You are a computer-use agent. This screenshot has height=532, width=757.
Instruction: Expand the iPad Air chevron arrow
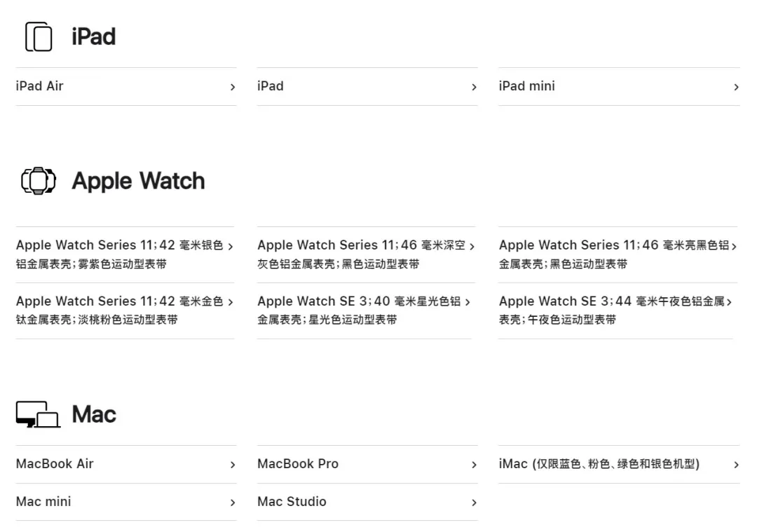point(232,87)
